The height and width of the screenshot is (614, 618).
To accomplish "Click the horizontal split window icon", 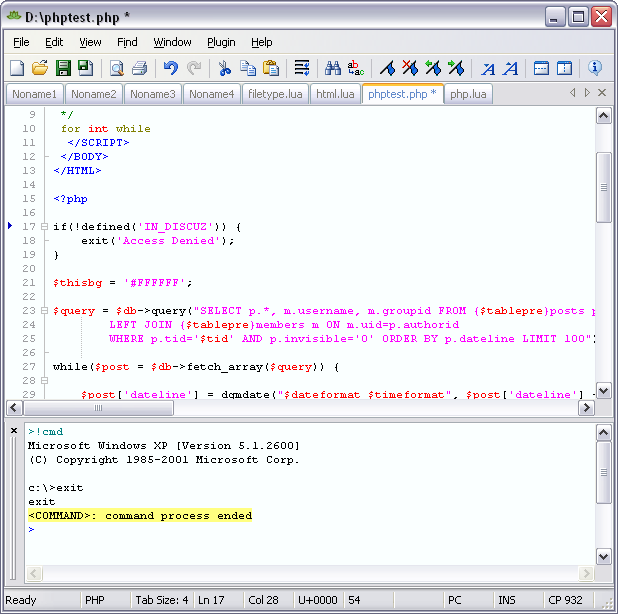I will click(541, 68).
